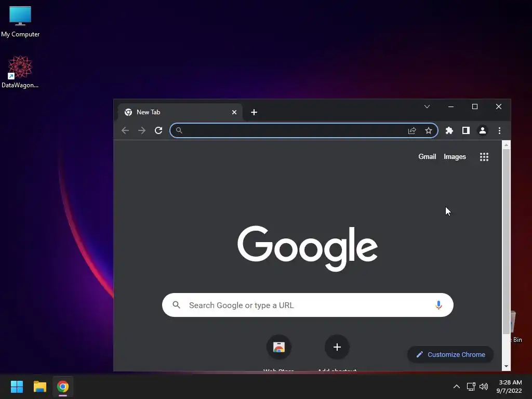532x399 pixels.
Task: Click the Google logo
Action: click(308, 249)
